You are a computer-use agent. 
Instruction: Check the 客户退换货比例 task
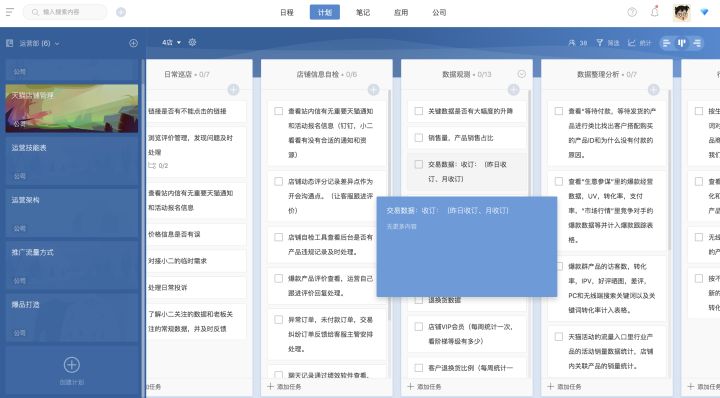pos(419,368)
